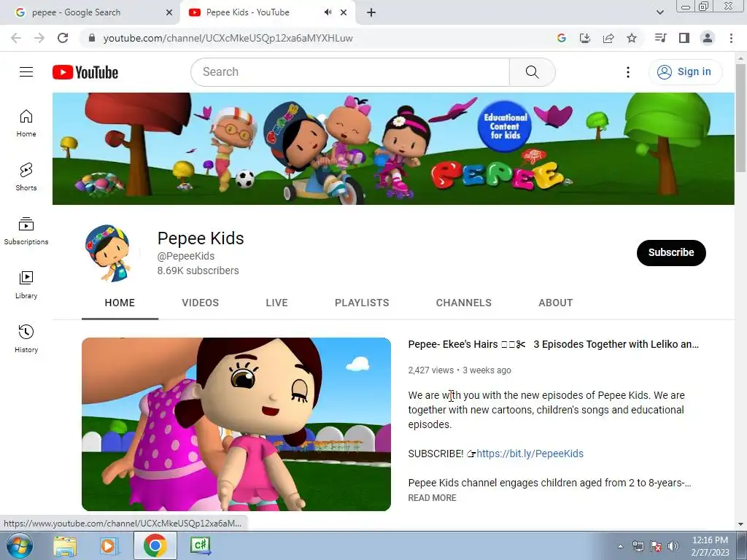Image resolution: width=747 pixels, height=560 pixels.
Task: Close the Pepee Kids YouTube tab
Action: 344,12
